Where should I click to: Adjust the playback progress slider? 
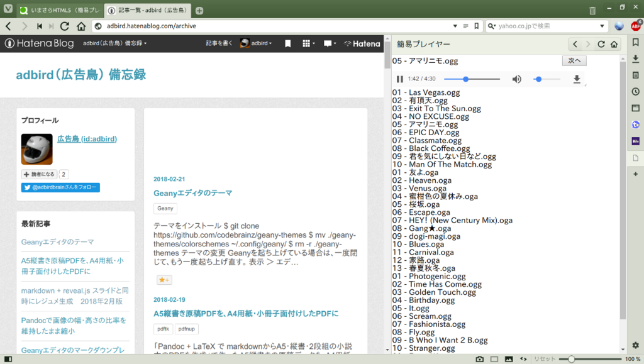click(x=465, y=79)
